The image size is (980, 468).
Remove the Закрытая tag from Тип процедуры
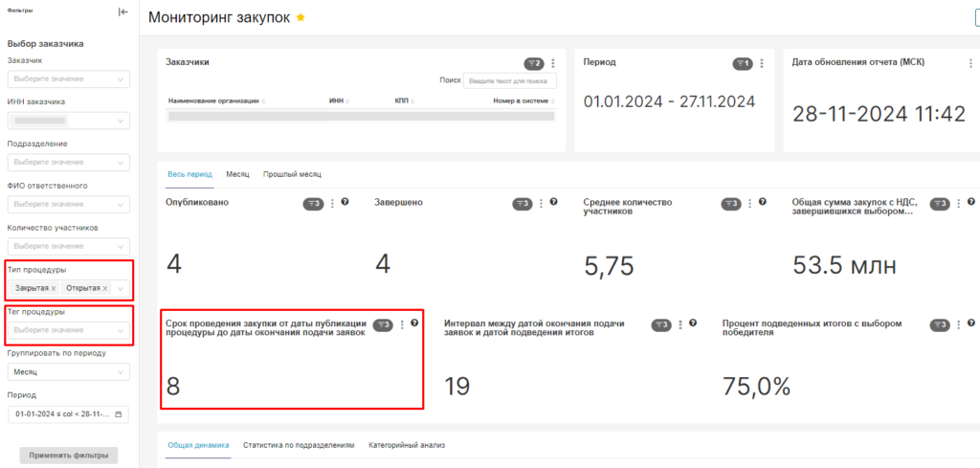[x=54, y=288]
